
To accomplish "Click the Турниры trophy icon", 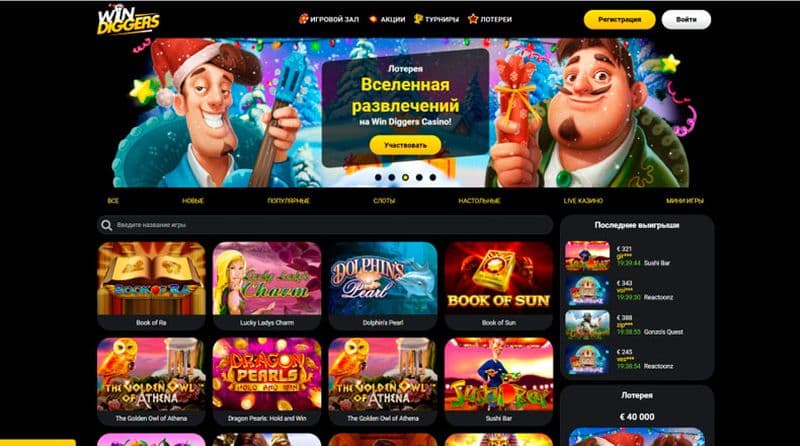I will click(418, 19).
